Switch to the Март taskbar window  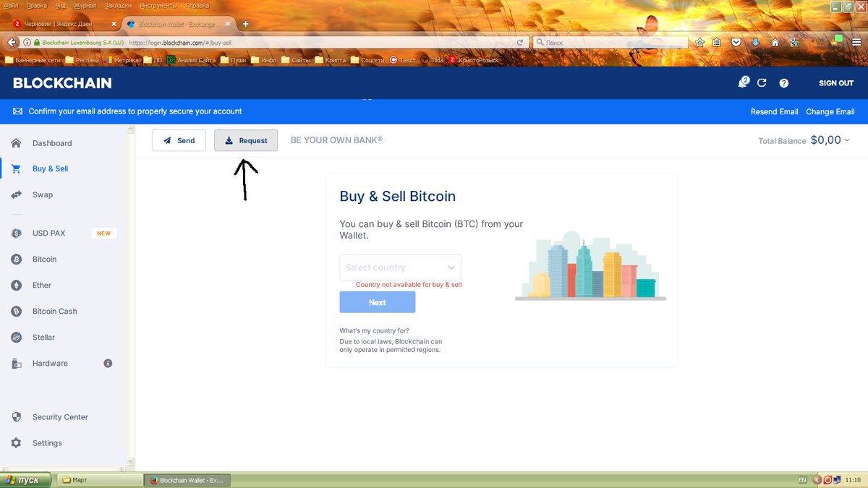click(x=100, y=480)
